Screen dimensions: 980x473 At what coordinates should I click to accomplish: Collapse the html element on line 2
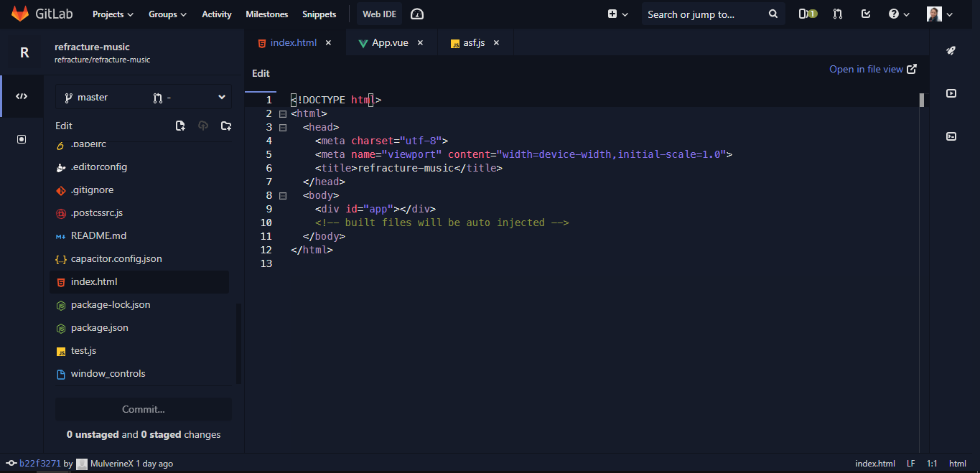click(x=282, y=113)
